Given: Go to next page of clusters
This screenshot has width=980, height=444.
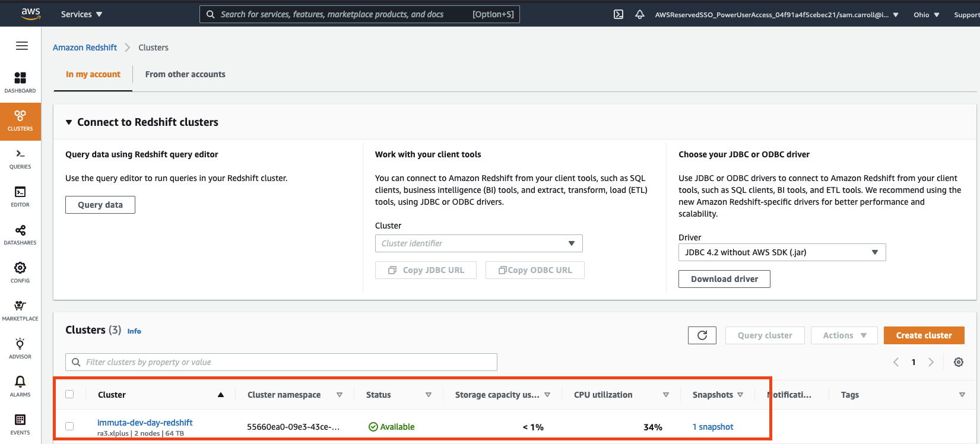Looking at the screenshot, I should 931,362.
